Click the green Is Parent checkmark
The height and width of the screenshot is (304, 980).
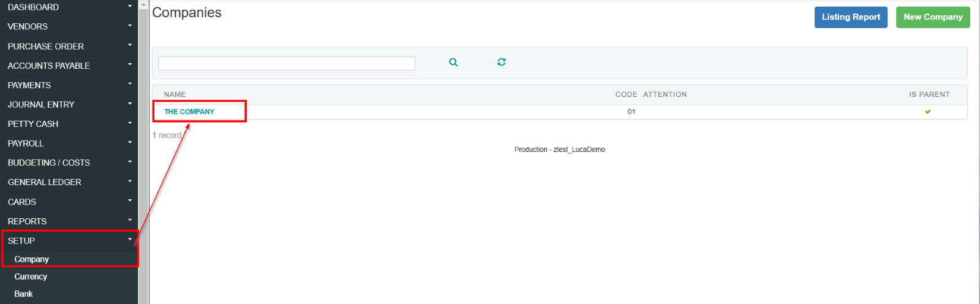point(928,112)
